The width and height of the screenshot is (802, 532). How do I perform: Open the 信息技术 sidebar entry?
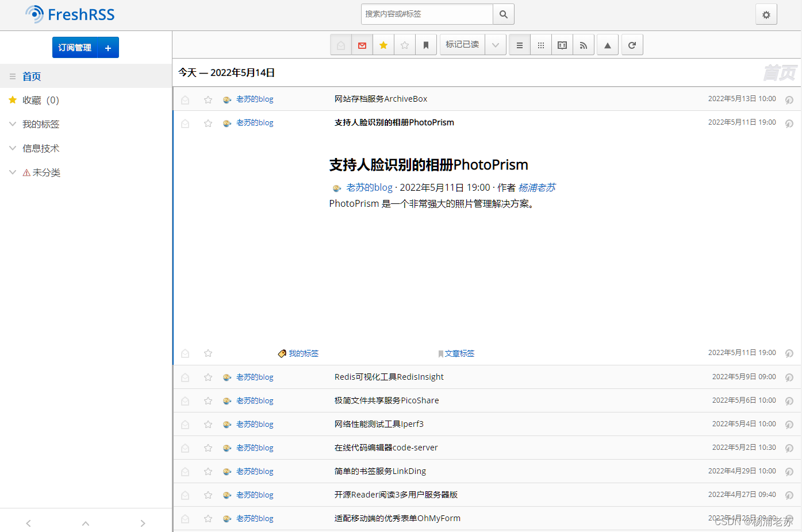tap(41, 148)
